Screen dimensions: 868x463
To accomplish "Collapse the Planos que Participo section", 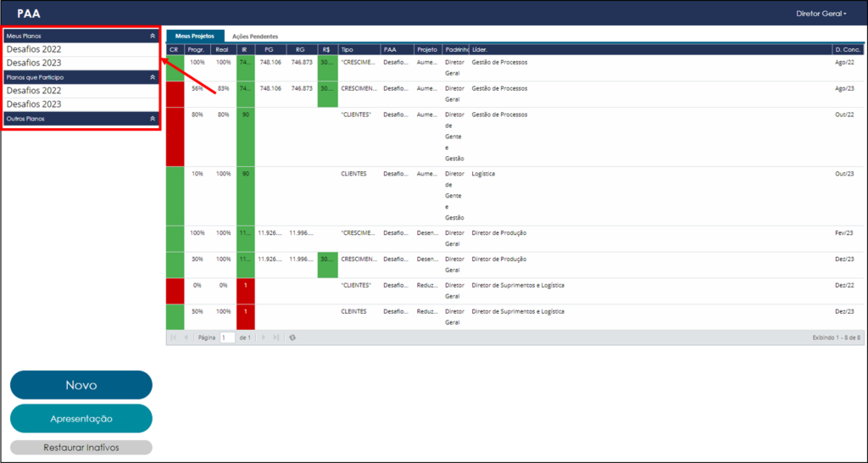I will coord(153,77).
